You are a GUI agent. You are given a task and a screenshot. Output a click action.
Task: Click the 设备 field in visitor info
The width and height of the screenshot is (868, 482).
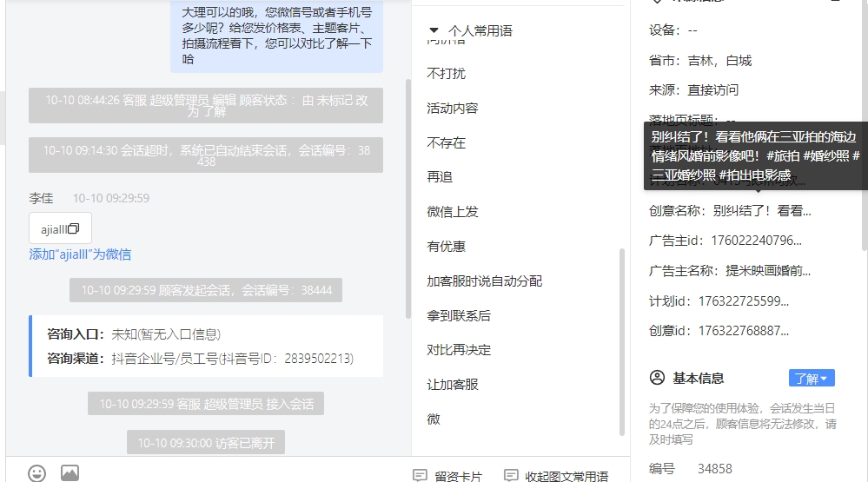673,30
